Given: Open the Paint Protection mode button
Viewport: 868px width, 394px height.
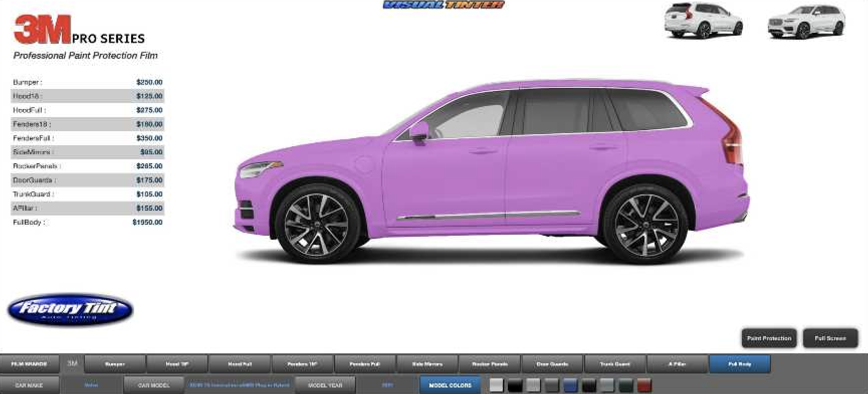Looking at the screenshot, I should [x=769, y=338].
